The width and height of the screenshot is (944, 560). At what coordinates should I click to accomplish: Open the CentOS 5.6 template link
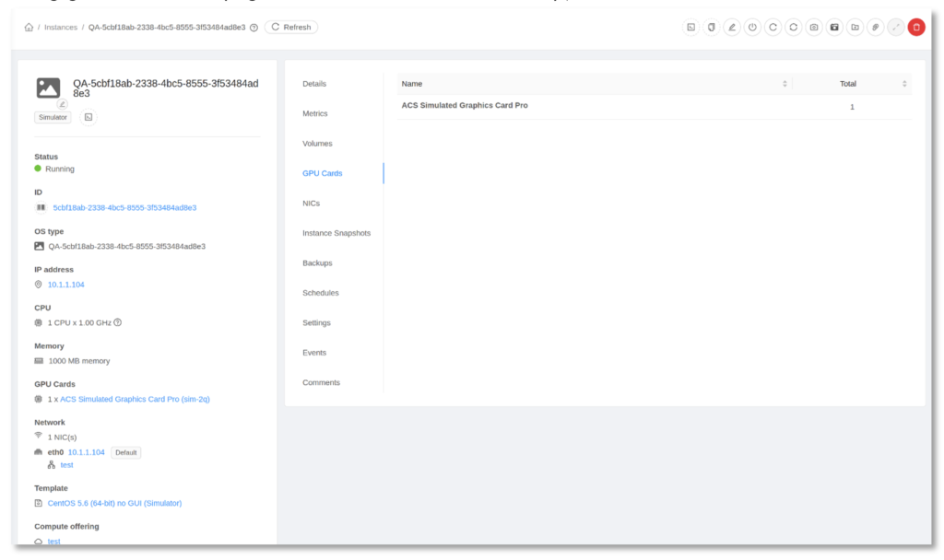pyautogui.click(x=114, y=503)
